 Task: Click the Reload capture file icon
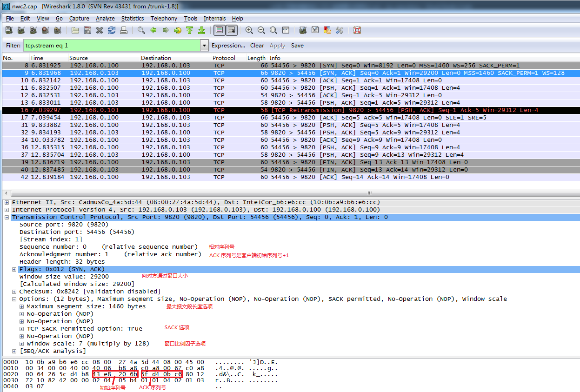click(112, 31)
